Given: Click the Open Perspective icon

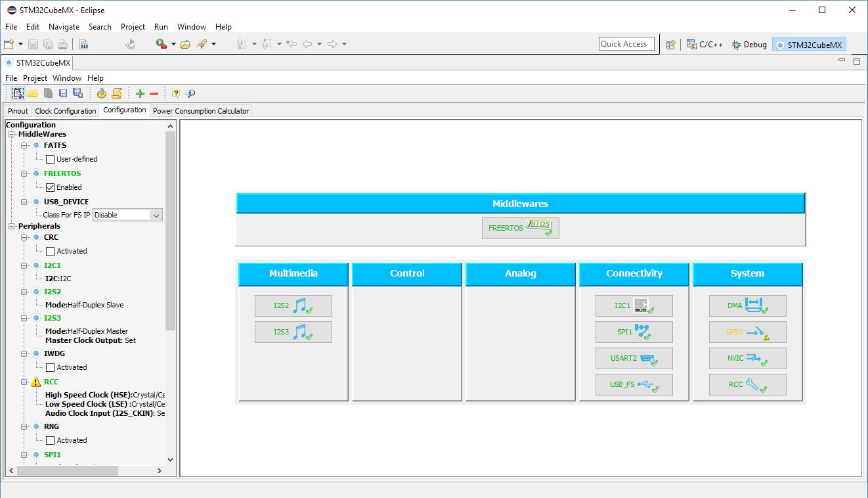Looking at the screenshot, I should point(670,45).
